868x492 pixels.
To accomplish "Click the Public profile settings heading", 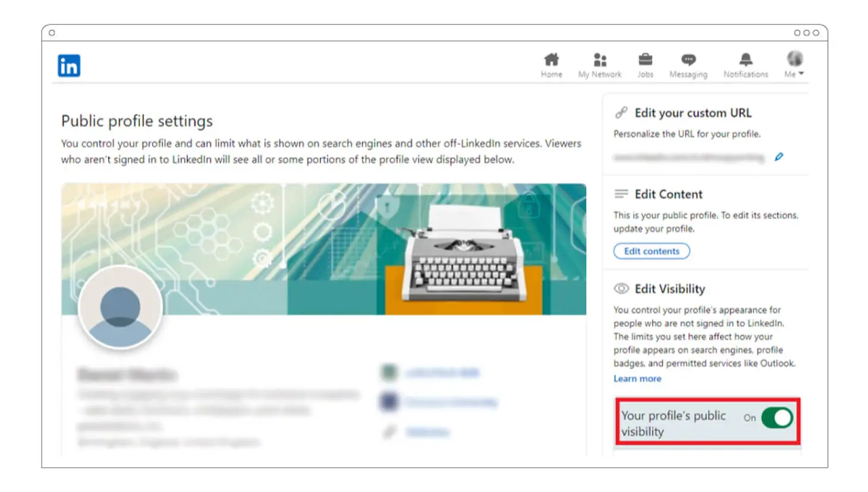I will (x=137, y=121).
